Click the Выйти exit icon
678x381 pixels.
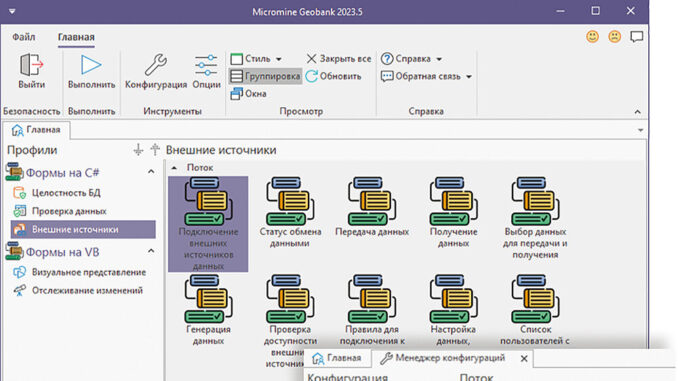(31, 65)
